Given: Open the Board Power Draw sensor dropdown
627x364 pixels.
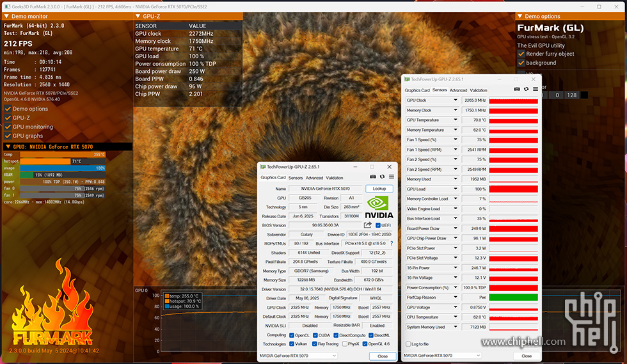Looking at the screenshot, I should (x=455, y=228).
